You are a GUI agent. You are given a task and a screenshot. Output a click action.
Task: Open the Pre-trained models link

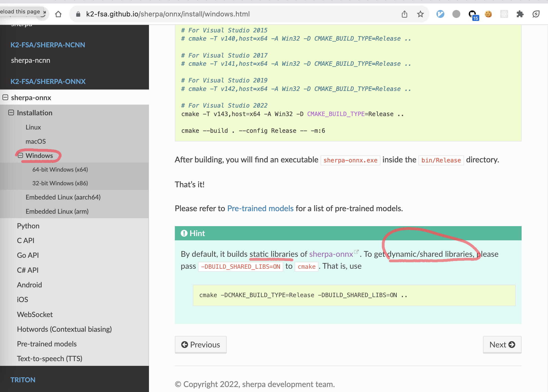coord(260,208)
